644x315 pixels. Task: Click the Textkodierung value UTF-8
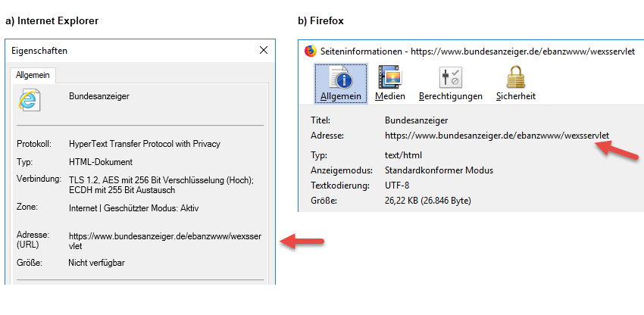(397, 186)
